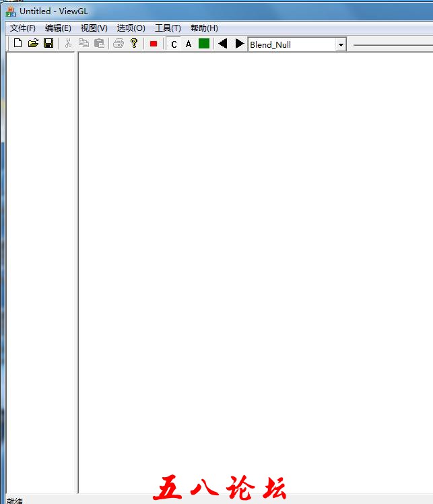
Task: Toggle the A toolbar button
Action: tap(189, 44)
